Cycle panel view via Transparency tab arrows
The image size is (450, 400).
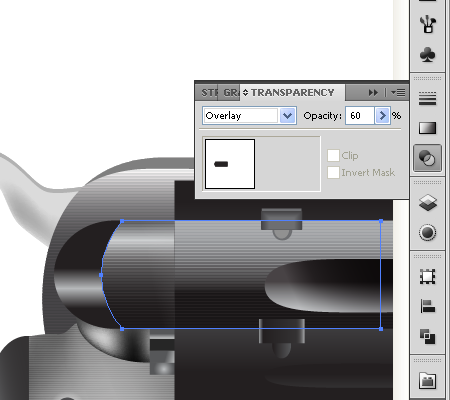[246, 92]
